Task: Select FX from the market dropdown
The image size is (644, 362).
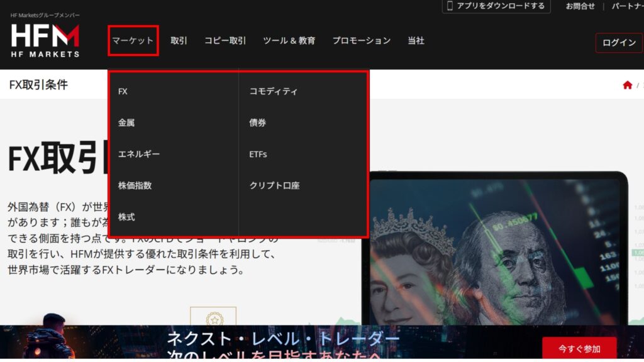Action: click(123, 92)
